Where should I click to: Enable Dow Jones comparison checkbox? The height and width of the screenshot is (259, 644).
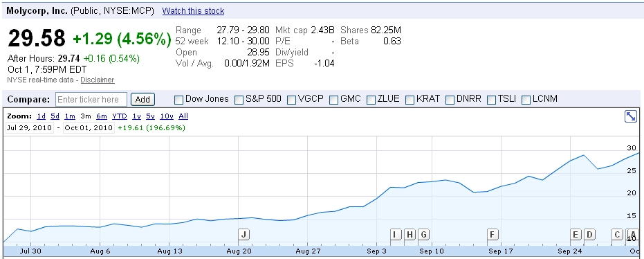coord(178,100)
